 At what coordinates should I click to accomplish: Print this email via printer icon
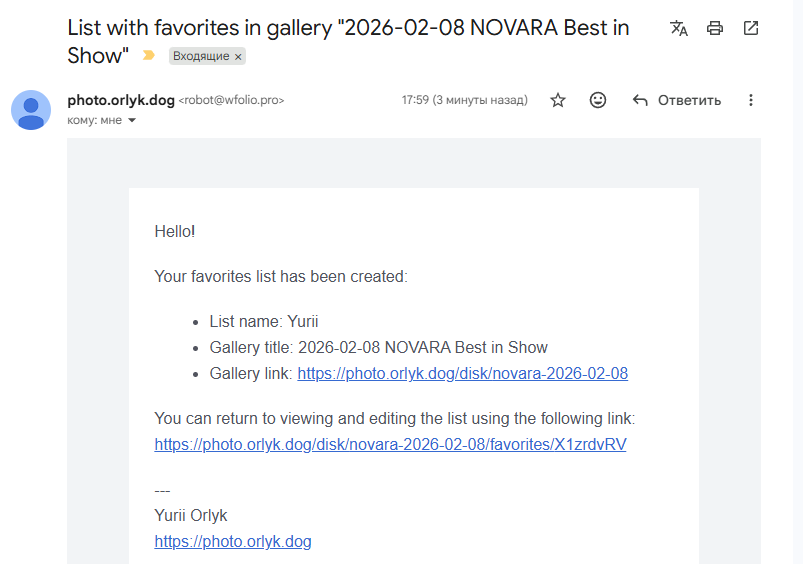click(x=715, y=28)
